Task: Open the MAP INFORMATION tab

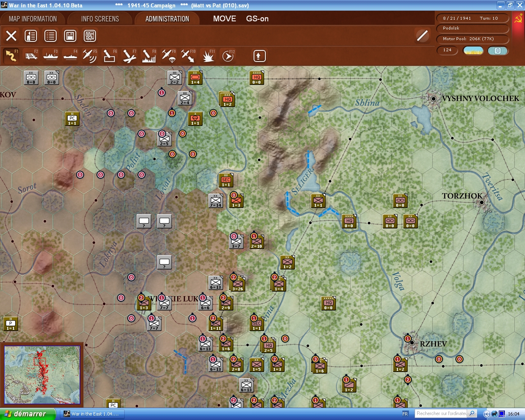Action: click(x=33, y=19)
